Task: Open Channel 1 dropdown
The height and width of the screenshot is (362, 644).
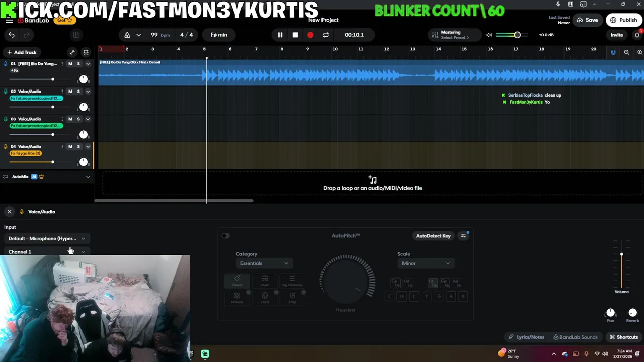Action: (47, 252)
